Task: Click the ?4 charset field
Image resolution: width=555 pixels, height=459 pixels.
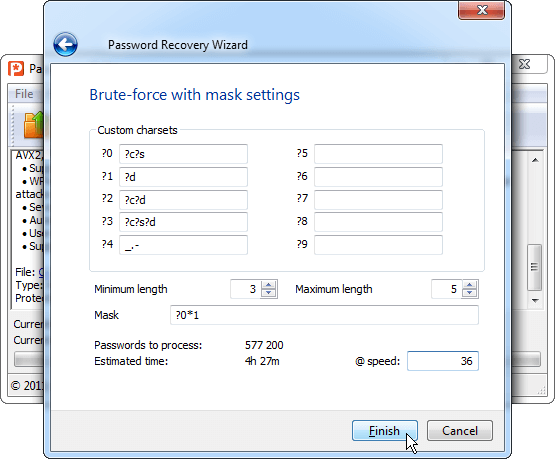Action: pyautogui.click(x=183, y=245)
